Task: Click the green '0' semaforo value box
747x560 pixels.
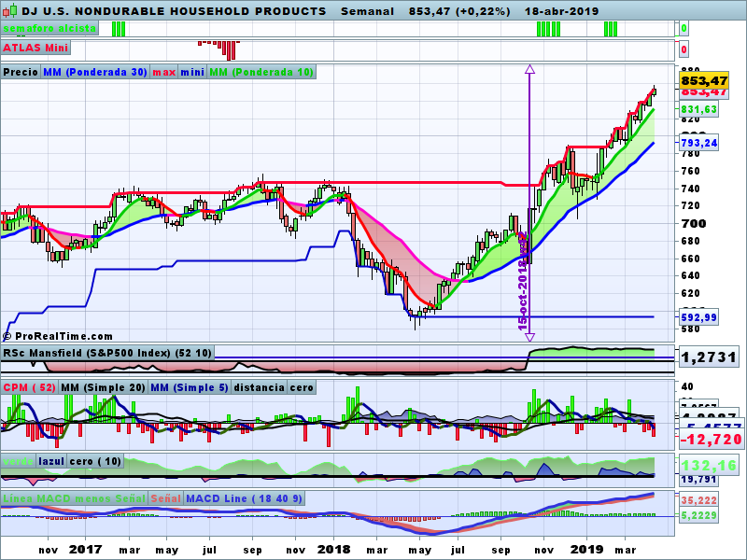Action: [684, 29]
